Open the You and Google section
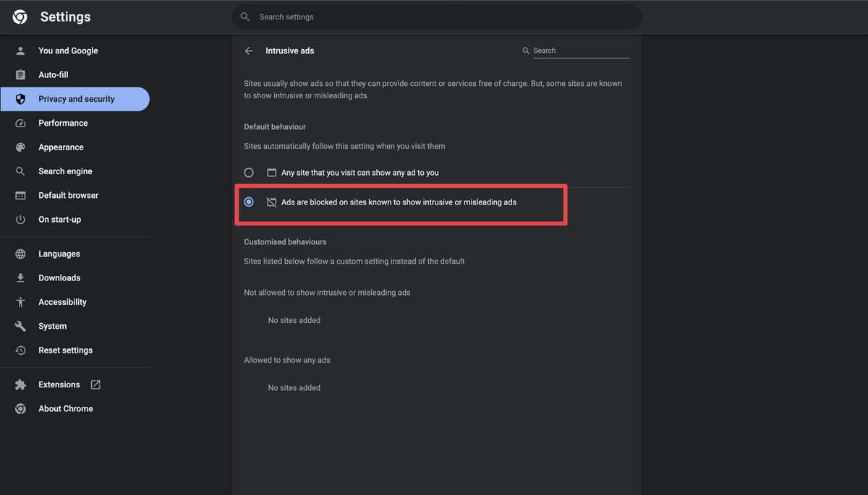This screenshot has width=868, height=495. point(67,51)
